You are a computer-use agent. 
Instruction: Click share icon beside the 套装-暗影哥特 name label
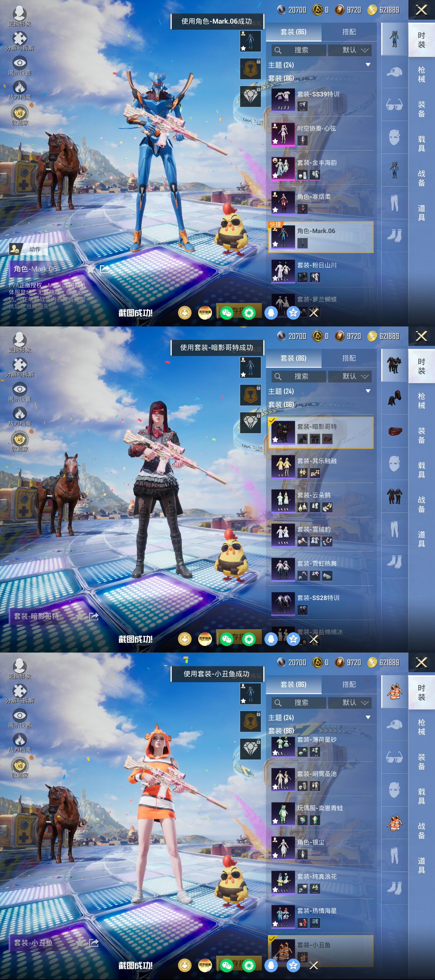tap(93, 616)
